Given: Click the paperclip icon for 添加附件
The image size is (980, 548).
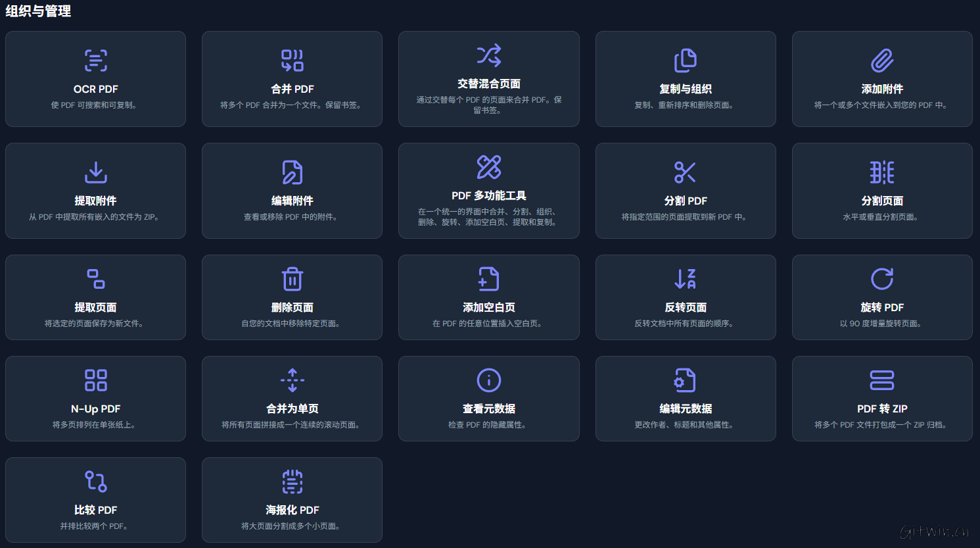Looking at the screenshot, I should tap(882, 61).
